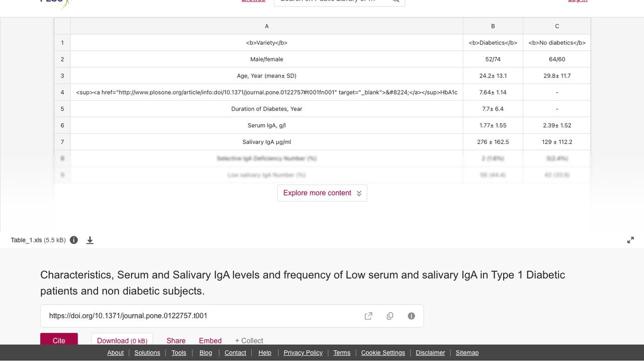This screenshot has height=362, width=644.
Task: Select row 1 header number
Action: [x=62, y=43]
